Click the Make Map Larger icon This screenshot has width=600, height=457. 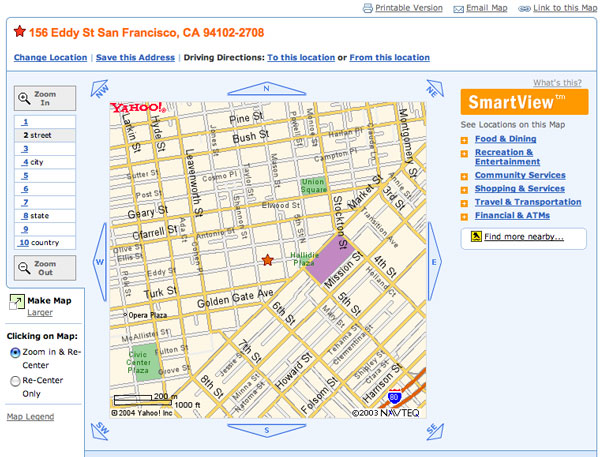point(17,302)
